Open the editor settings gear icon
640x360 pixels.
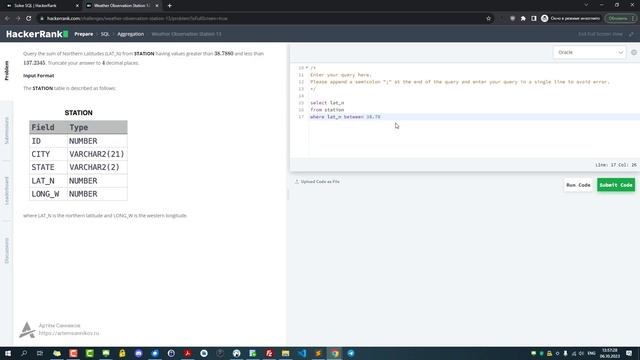point(634,52)
